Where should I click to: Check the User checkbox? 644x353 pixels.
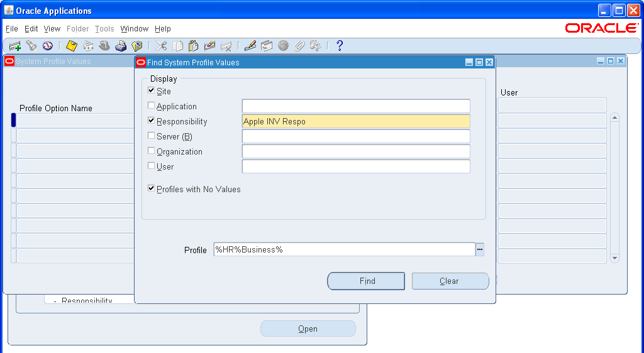click(x=151, y=166)
